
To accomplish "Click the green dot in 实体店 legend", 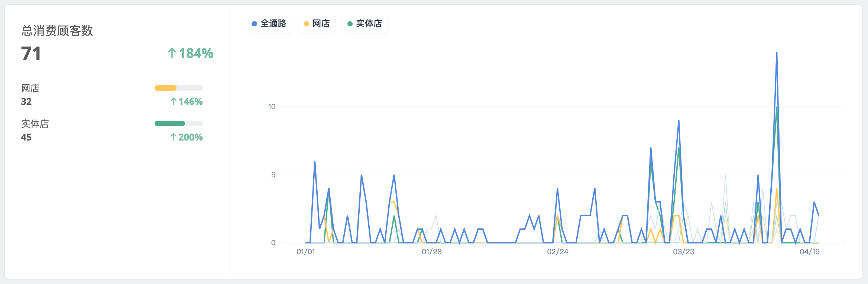I will coord(350,24).
